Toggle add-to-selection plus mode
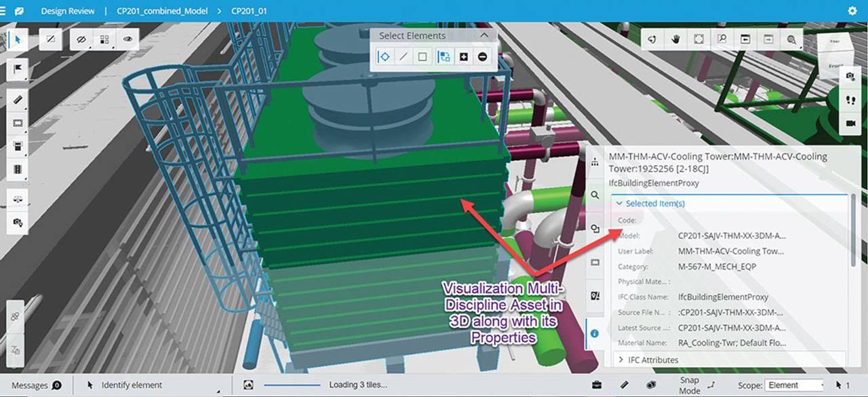 (464, 57)
